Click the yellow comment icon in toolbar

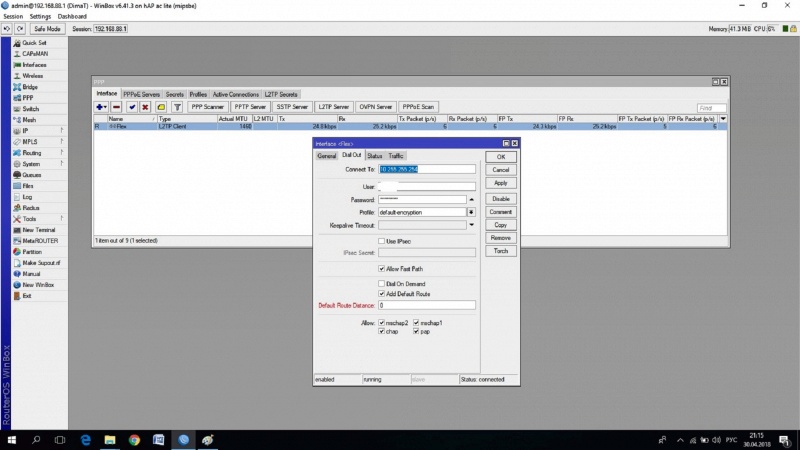pos(161,106)
